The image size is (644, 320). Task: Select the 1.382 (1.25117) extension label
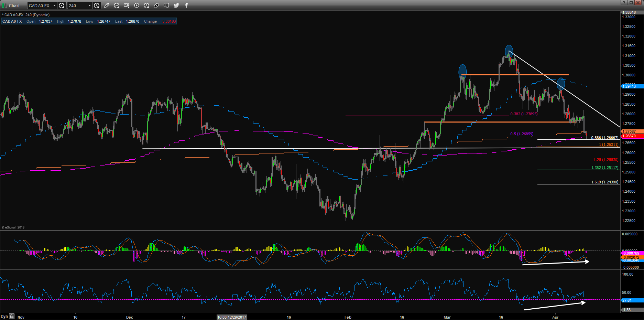tap(605, 168)
